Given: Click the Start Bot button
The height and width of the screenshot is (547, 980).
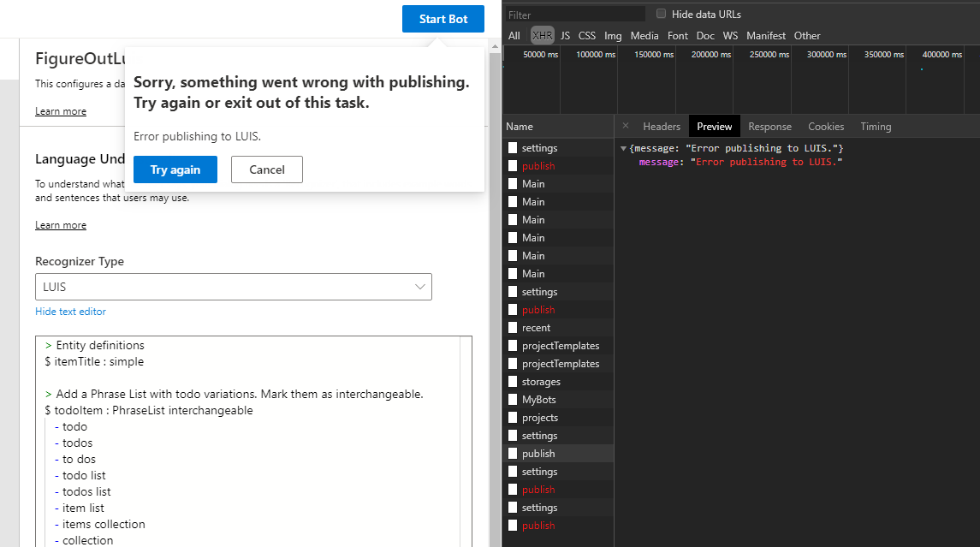Looking at the screenshot, I should [x=442, y=18].
